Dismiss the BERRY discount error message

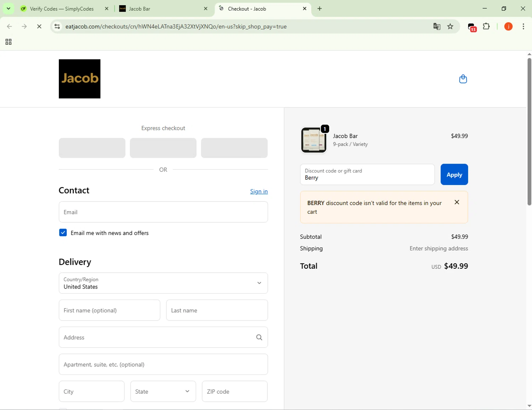[x=457, y=202]
